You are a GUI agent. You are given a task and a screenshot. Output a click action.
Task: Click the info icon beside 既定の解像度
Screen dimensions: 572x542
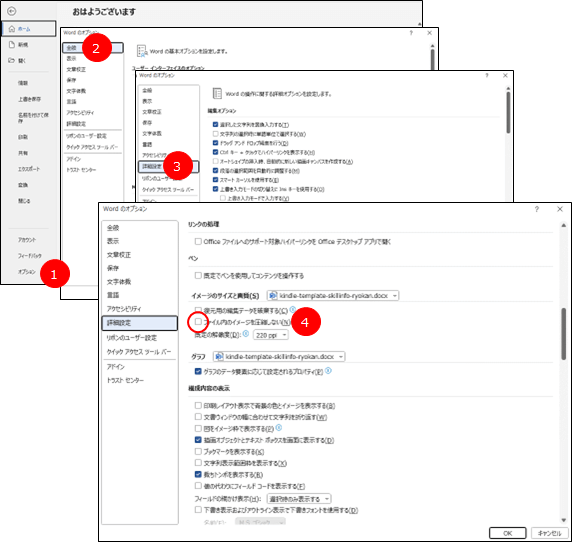click(x=246, y=334)
